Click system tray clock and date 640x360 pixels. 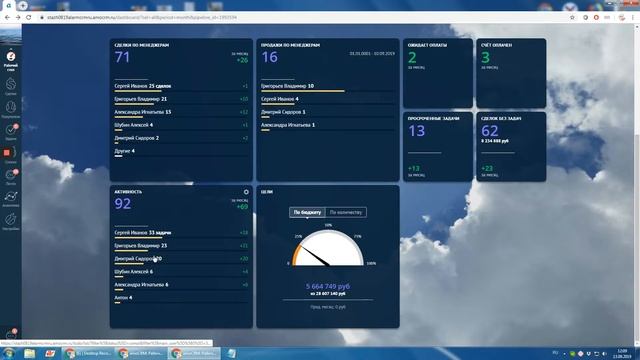622,353
